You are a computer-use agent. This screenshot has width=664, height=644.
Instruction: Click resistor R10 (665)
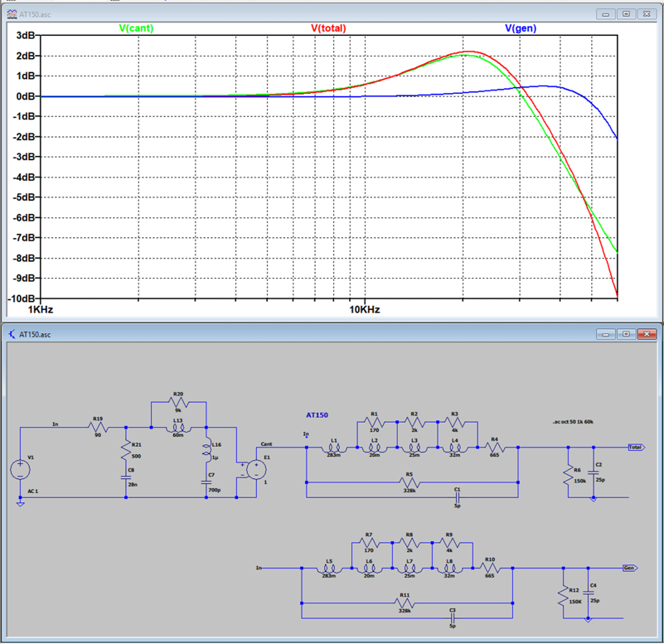click(490, 568)
